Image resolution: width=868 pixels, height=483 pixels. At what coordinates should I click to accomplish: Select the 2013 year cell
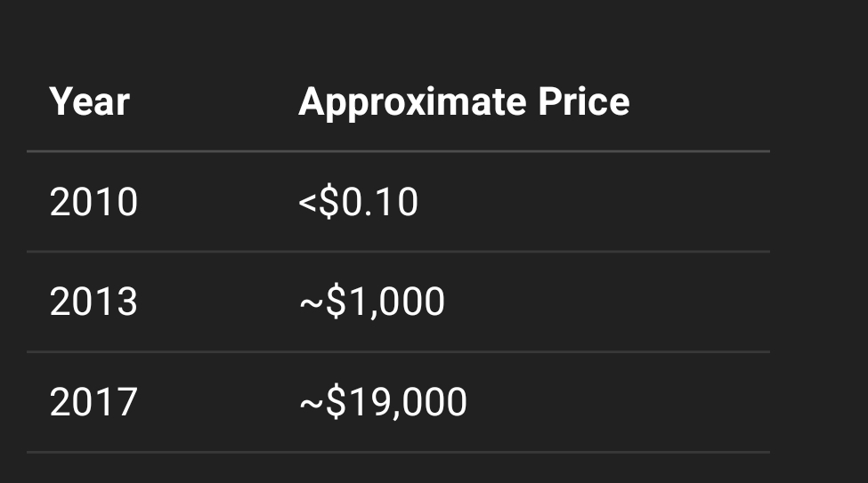tap(93, 302)
